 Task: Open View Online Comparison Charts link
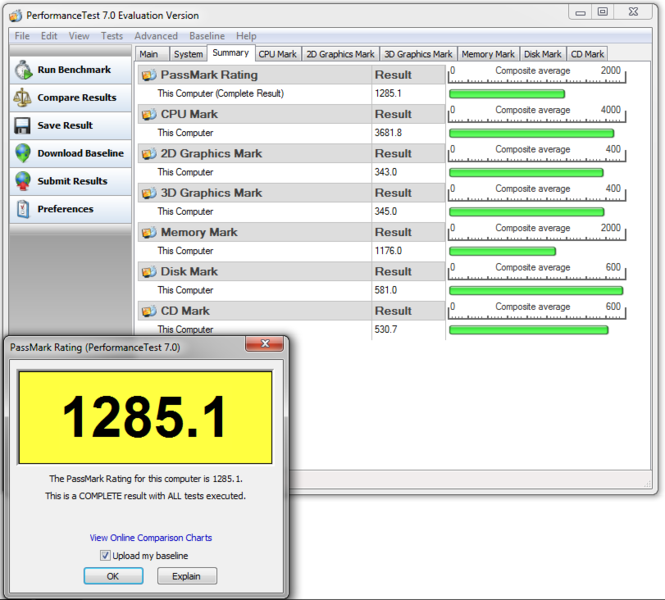coord(151,538)
